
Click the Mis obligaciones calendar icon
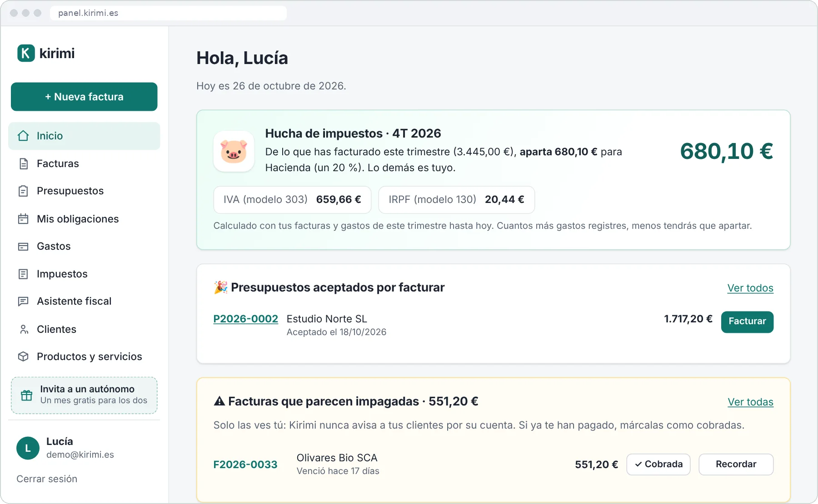click(23, 219)
